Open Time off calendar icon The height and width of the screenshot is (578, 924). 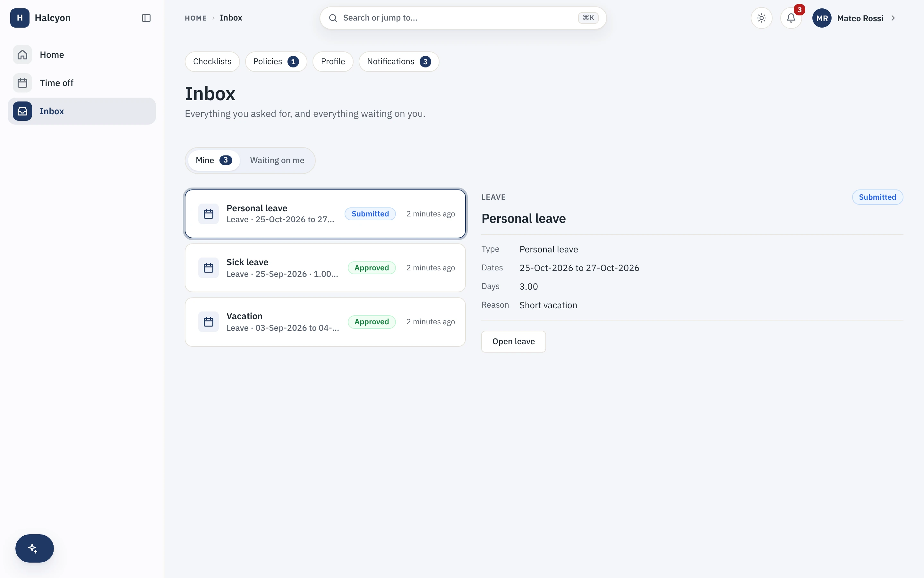pyautogui.click(x=22, y=83)
